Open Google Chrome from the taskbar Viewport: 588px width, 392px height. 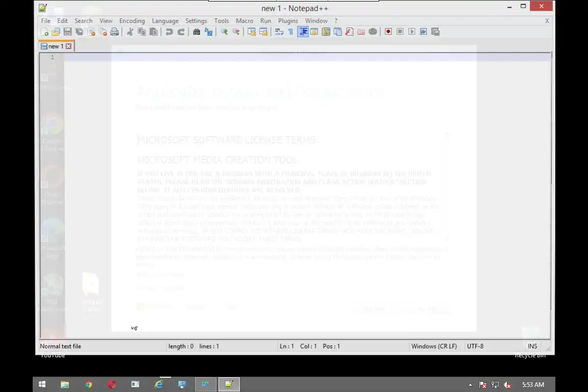[x=88, y=384]
